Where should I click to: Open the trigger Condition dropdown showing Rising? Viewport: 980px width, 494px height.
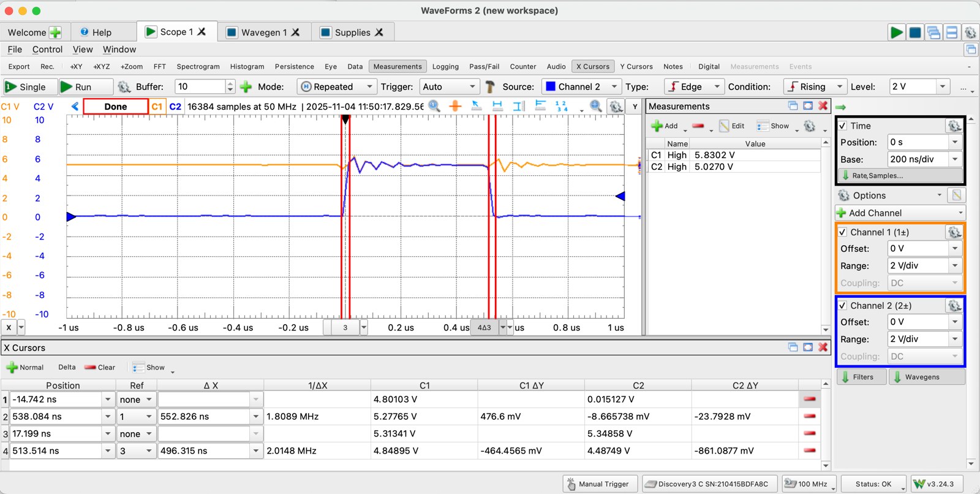pos(815,87)
